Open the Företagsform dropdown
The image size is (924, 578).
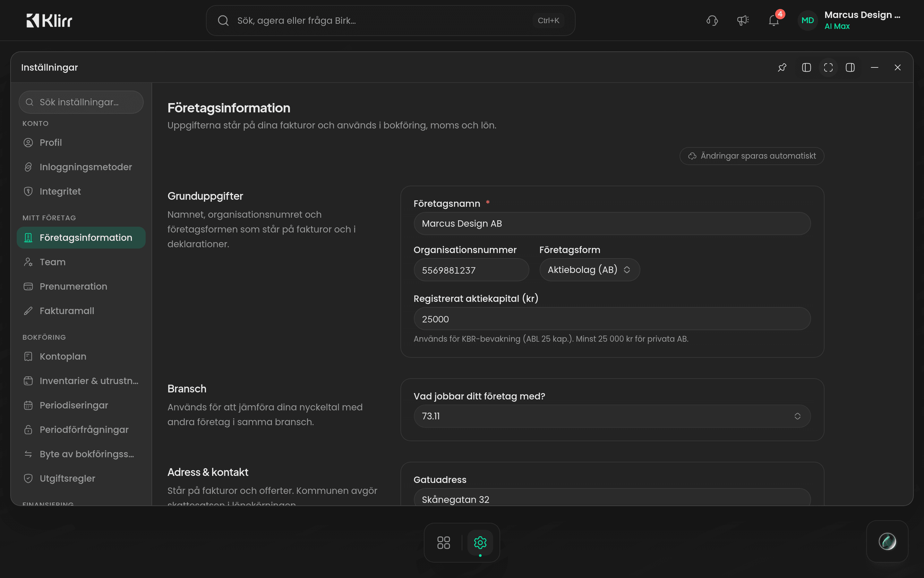point(589,270)
